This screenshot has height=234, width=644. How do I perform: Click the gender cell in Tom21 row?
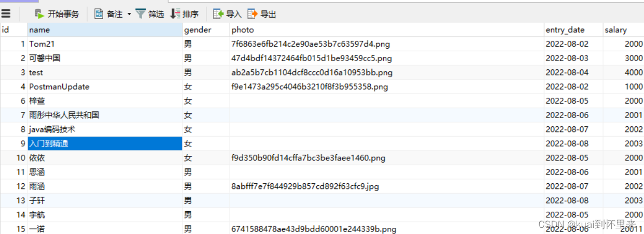(206, 44)
